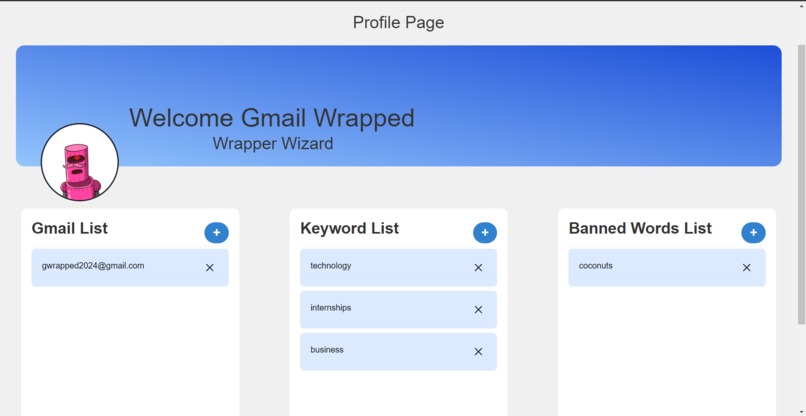Viewport: 806px width, 416px height.
Task: Delete the internships keyword
Action: (x=478, y=310)
